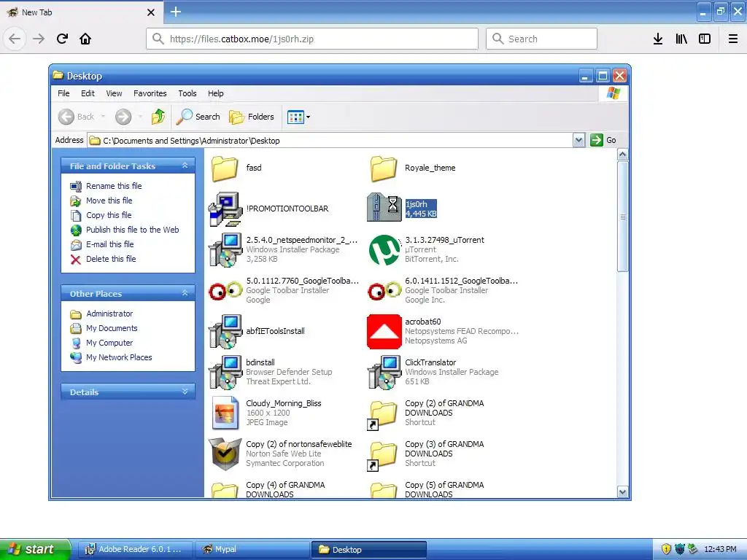Screen dimensions: 747x560
Task: Open the fasd folder icon
Action: coord(225,168)
